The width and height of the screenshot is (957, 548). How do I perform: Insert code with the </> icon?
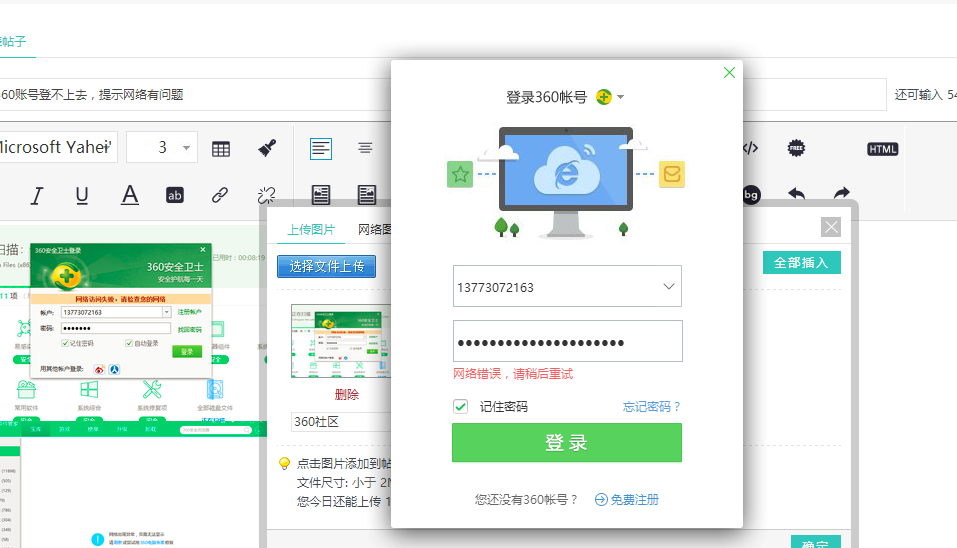click(x=751, y=148)
